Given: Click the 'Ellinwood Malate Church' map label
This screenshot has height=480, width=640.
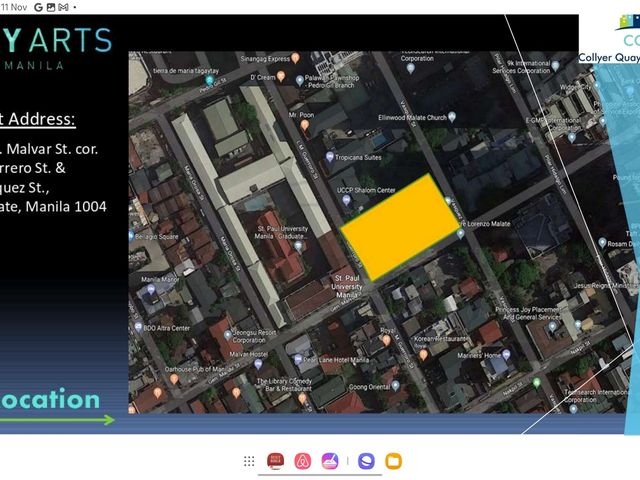Looking at the screenshot, I should pos(412,118).
